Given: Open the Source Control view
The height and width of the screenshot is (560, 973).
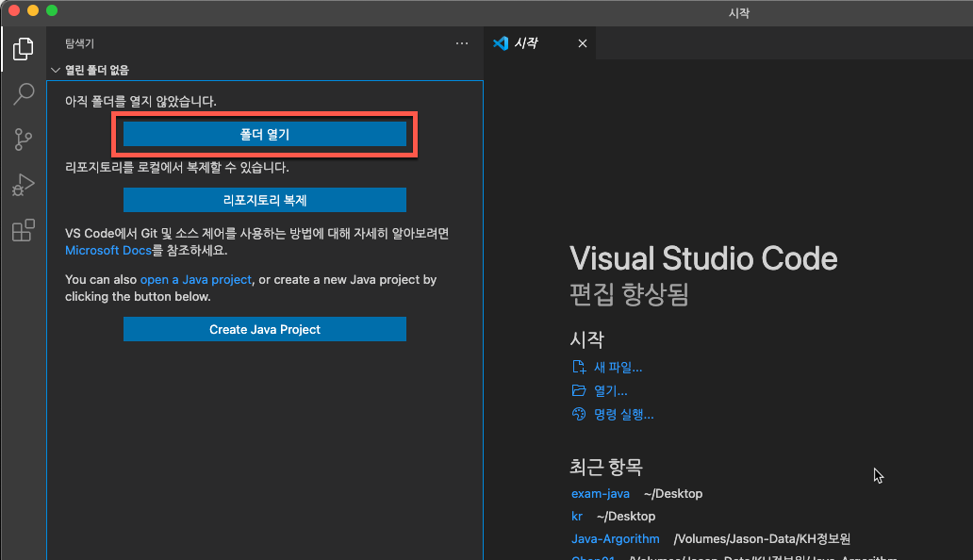Looking at the screenshot, I should [x=23, y=140].
